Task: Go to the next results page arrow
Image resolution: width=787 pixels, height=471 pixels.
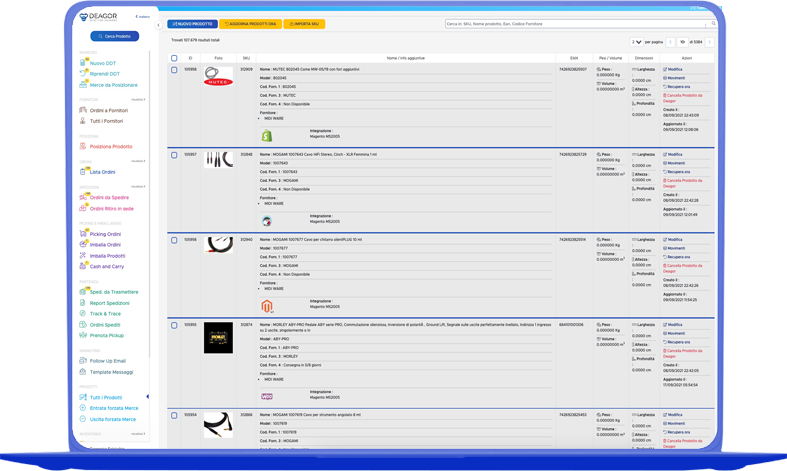Action: pyautogui.click(x=709, y=42)
